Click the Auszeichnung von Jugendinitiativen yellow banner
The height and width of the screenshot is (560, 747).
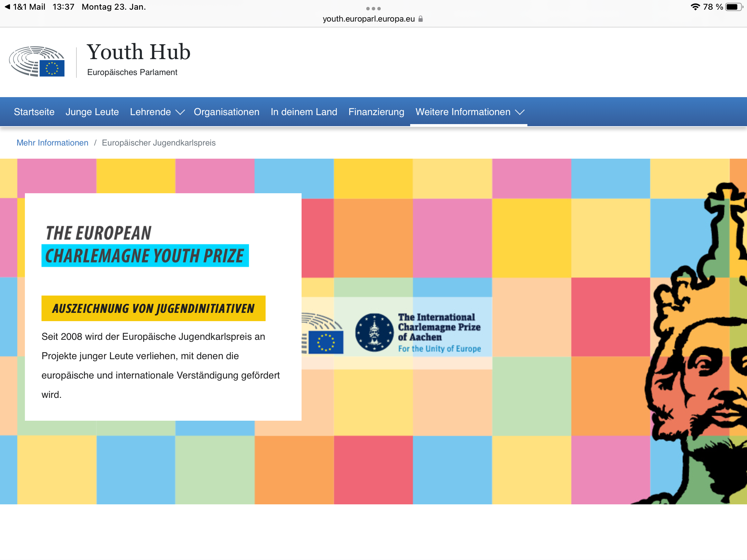coord(153,308)
